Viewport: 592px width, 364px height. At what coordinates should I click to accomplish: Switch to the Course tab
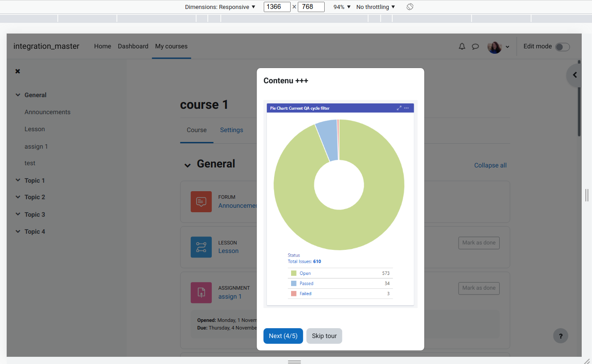pos(197,130)
